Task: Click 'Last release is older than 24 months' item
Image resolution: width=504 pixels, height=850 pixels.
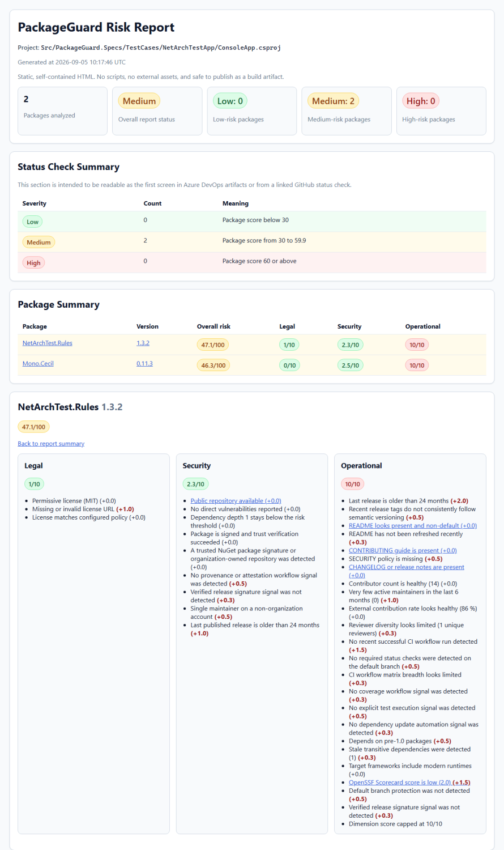Action: pyautogui.click(x=408, y=501)
